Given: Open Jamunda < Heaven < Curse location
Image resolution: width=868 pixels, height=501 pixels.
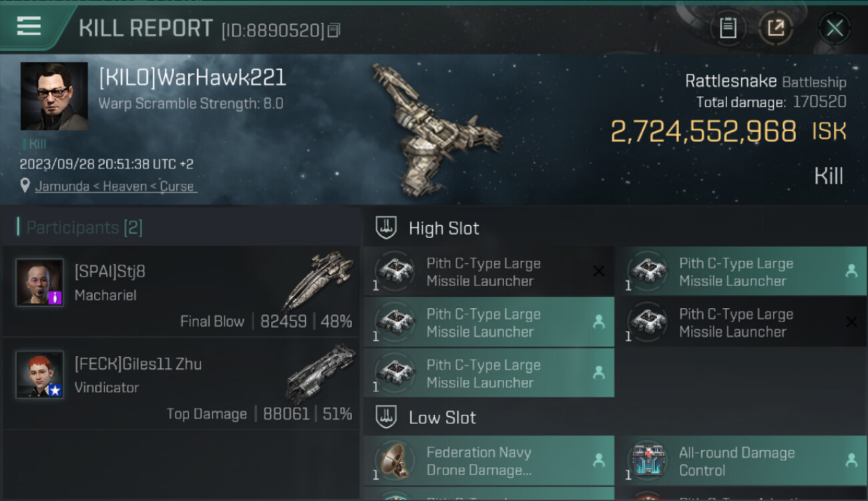Looking at the screenshot, I should pyautogui.click(x=115, y=186).
